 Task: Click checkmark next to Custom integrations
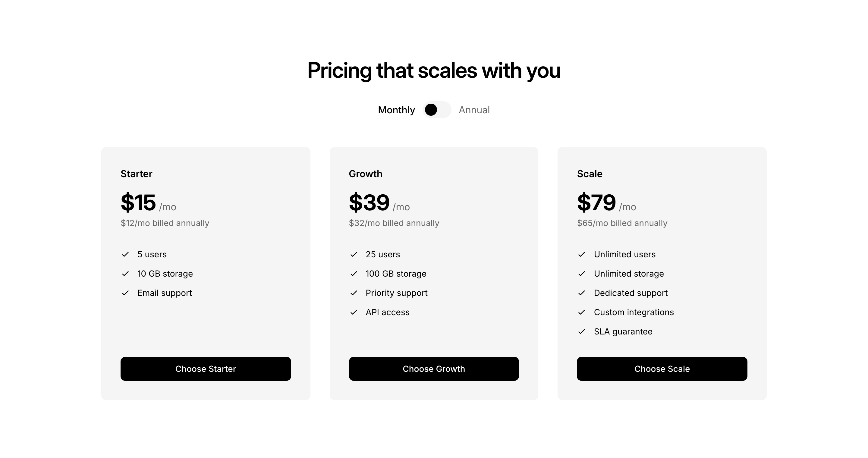pyautogui.click(x=582, y=312)
